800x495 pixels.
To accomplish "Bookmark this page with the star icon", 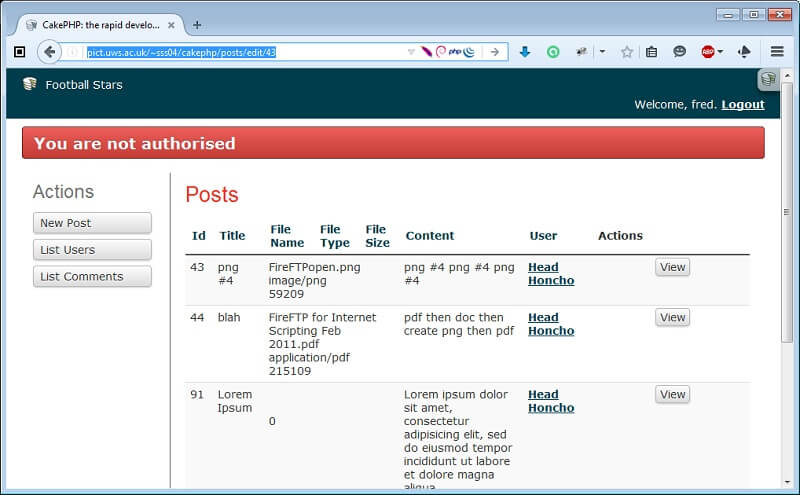I will pyautogui.click(x=627, y=52).
